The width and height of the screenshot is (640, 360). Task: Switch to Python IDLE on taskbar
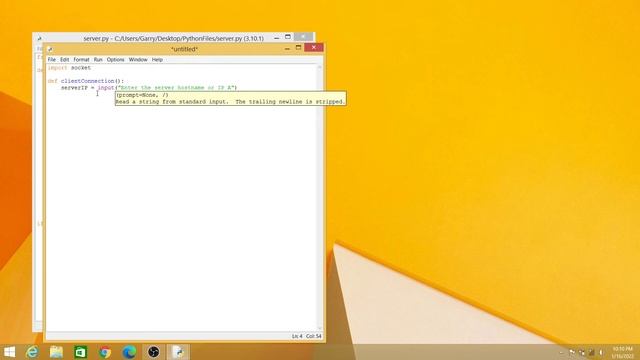[178, 352]
